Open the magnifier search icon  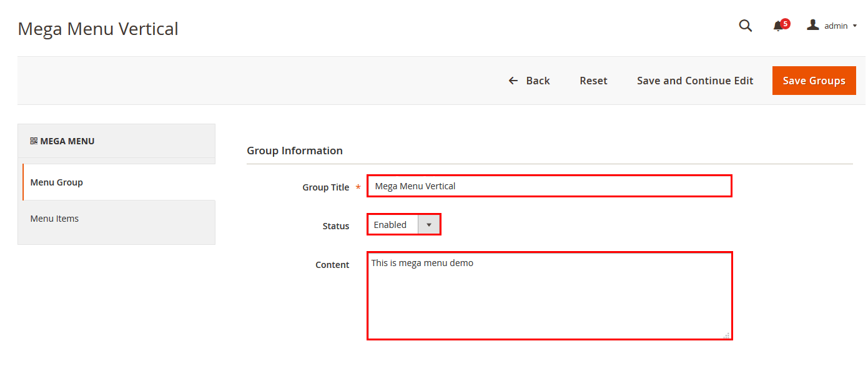coord(745,26)
